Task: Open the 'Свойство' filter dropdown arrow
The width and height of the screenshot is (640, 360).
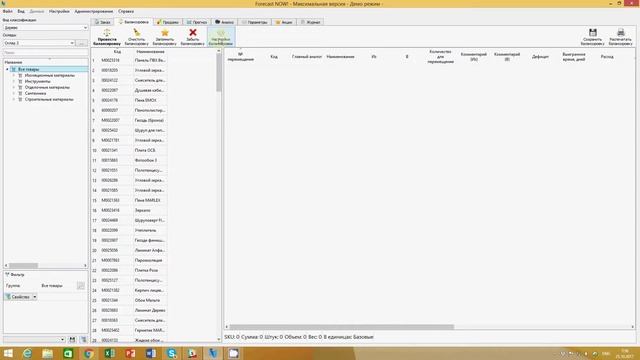Action: (x=35, y=297)
